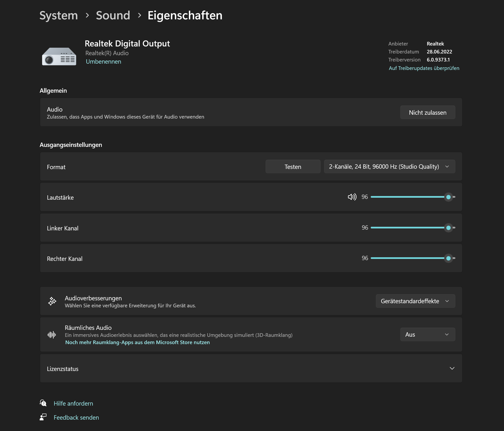
Task: Open the audio format dropdown
Action: [x=389, y=166]
